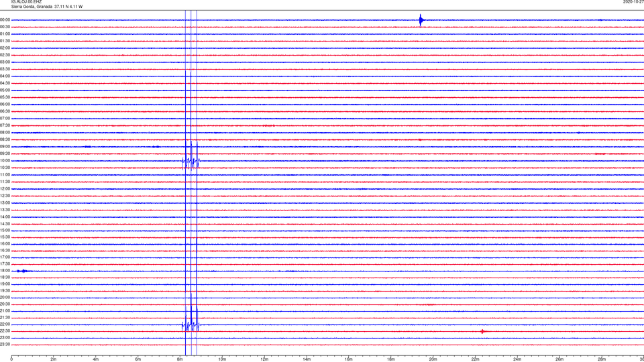644x362 pixels.
Task: Pick the 07:00 time row label
Action: pos(5,118)
